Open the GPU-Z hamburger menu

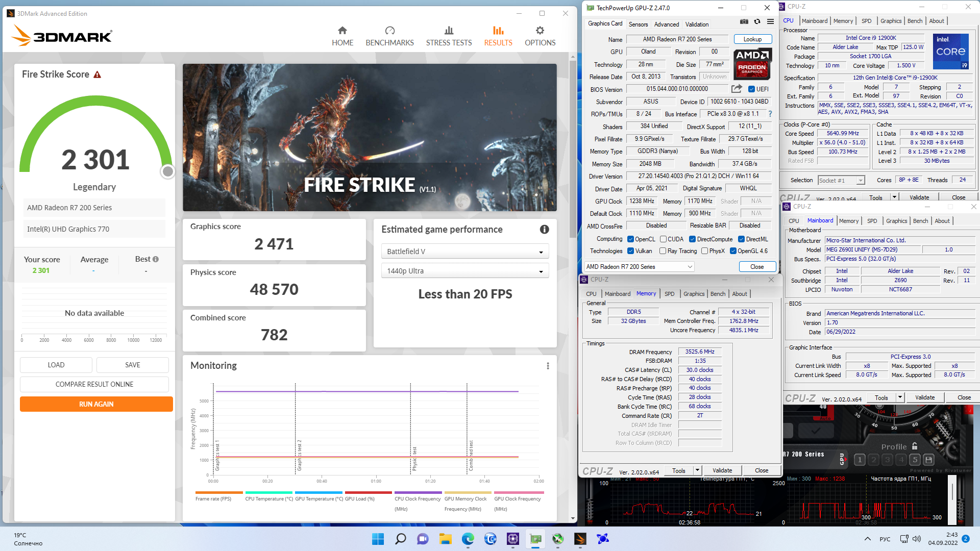pos(770,21)
